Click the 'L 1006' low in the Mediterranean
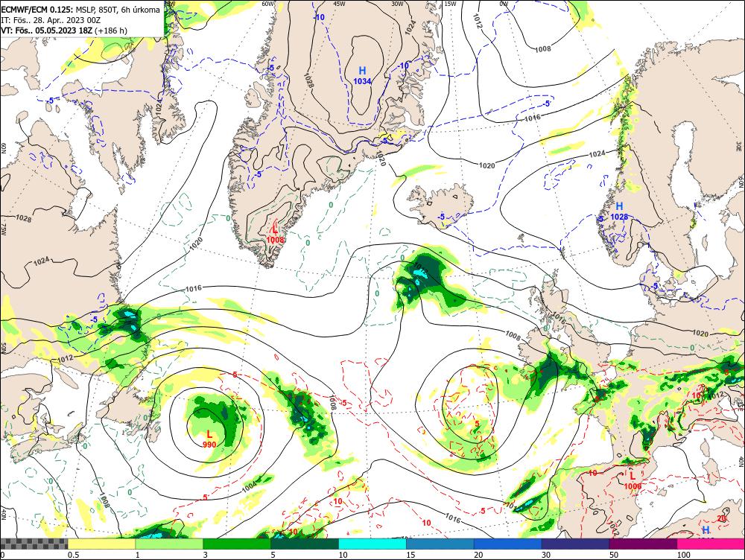 [633, 480]
